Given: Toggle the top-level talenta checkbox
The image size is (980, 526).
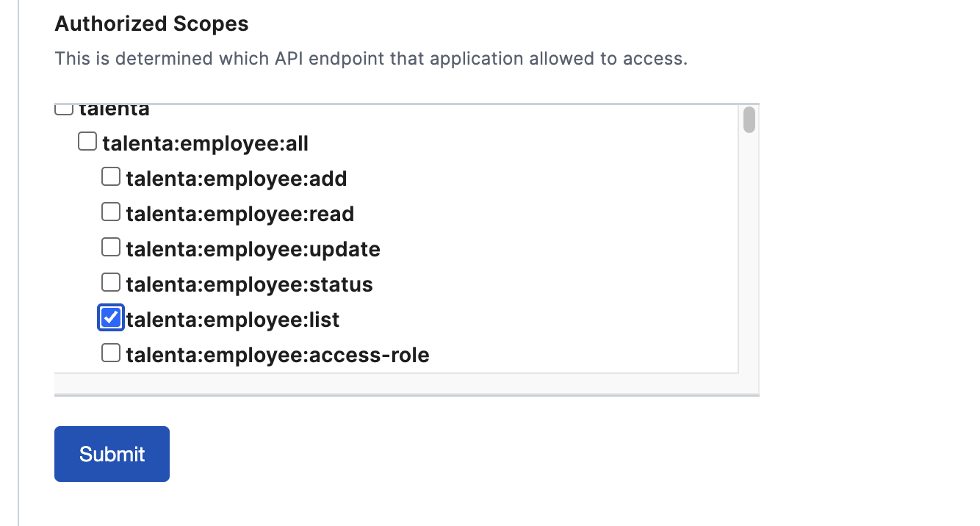Looking at the screenshot, I should (64, 109).
